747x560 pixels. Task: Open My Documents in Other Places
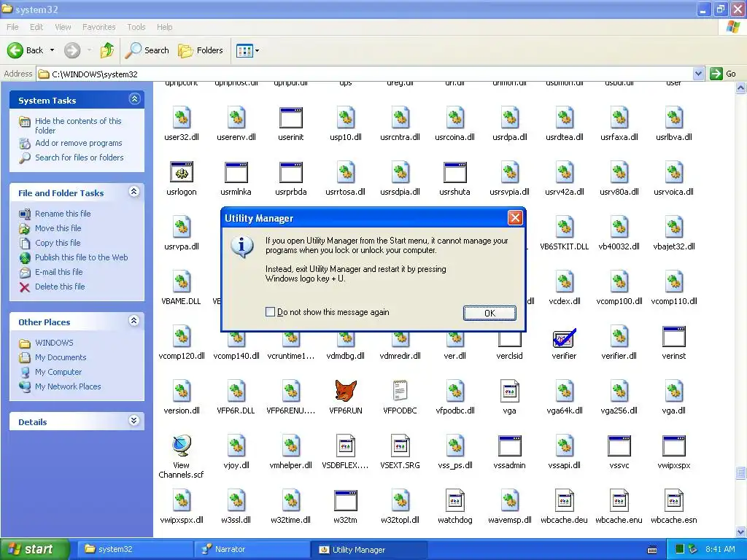pos(61,357)
